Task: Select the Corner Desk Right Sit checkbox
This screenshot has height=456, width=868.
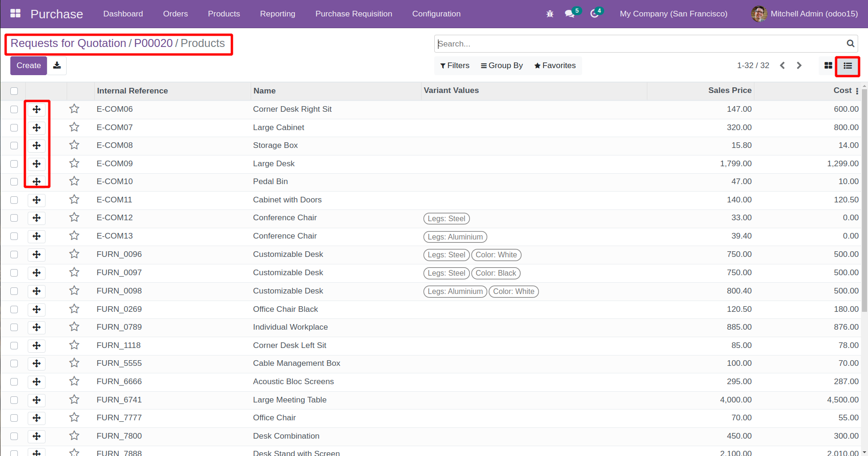Action: [x=14, y=109]
